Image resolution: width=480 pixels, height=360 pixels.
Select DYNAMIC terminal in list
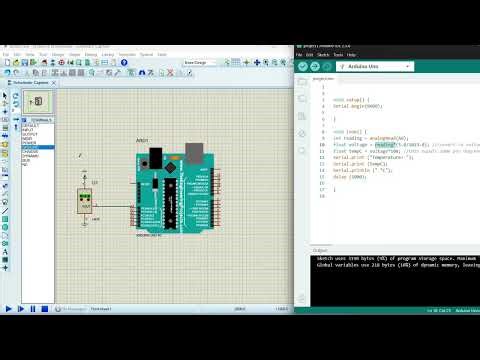pyautogui.click(x=38, y=156)
